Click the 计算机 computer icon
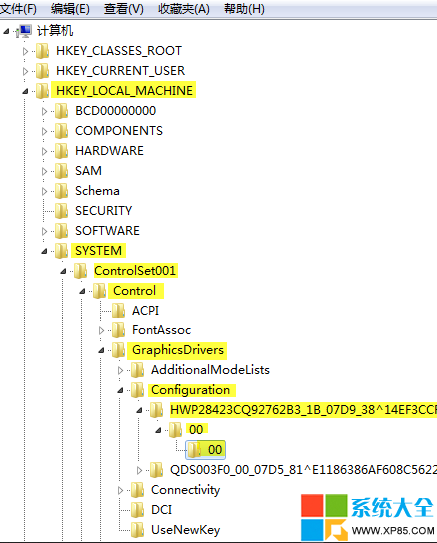The image size is (437, 543). click(25, 31)
